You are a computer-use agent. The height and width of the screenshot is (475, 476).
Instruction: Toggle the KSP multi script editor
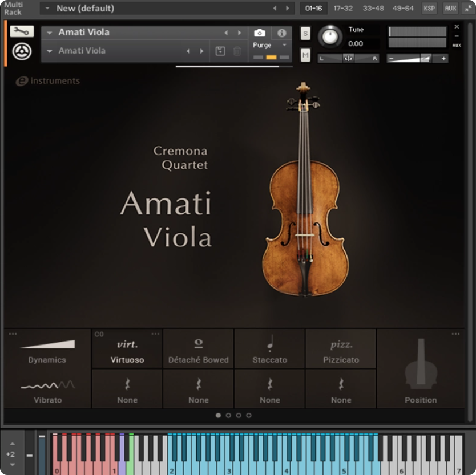tap(429, 8)
